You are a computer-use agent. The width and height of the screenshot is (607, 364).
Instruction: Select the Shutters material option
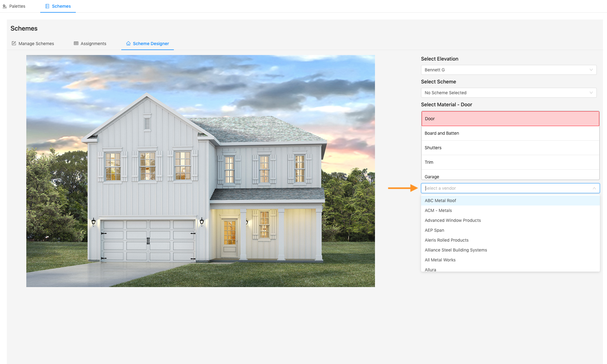click(x=510, y=148)
